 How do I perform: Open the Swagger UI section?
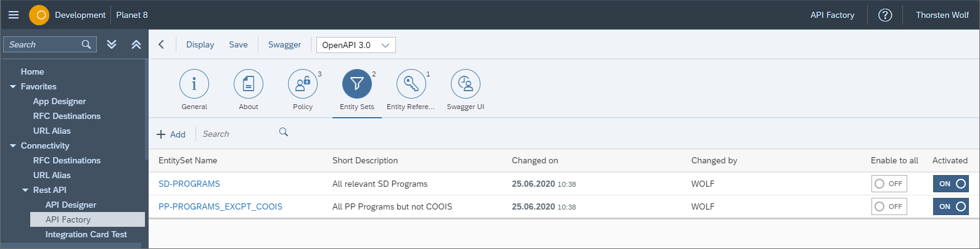465,84
